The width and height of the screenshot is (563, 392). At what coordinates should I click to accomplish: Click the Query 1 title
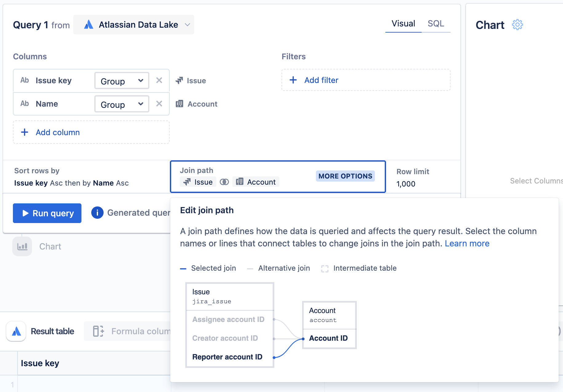point(30,25)
